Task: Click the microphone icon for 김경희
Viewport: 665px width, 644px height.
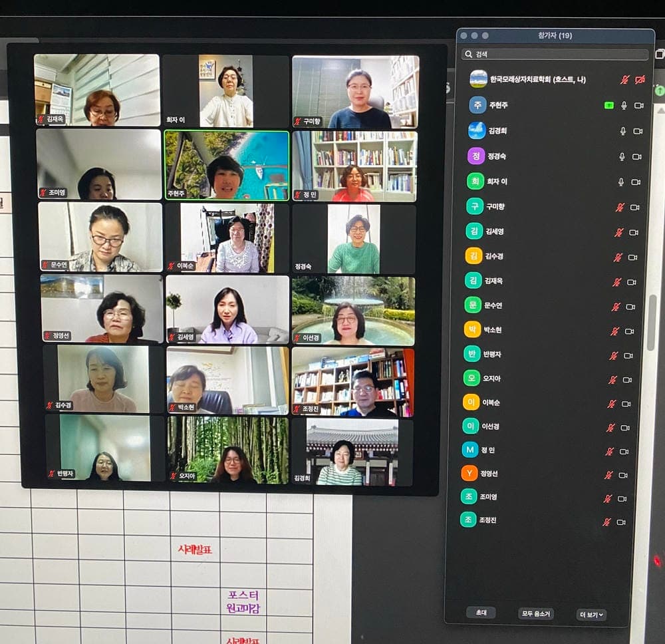Action: (623, 131)
